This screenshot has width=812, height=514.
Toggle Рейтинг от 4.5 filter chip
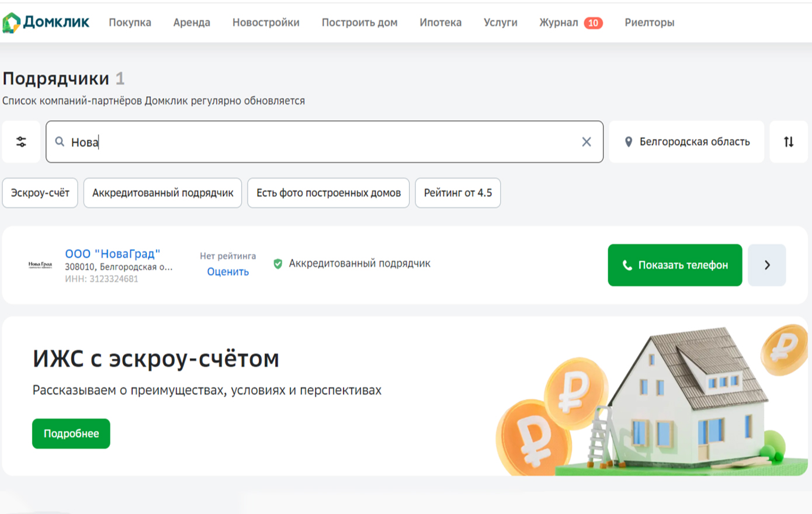[458, 193]
